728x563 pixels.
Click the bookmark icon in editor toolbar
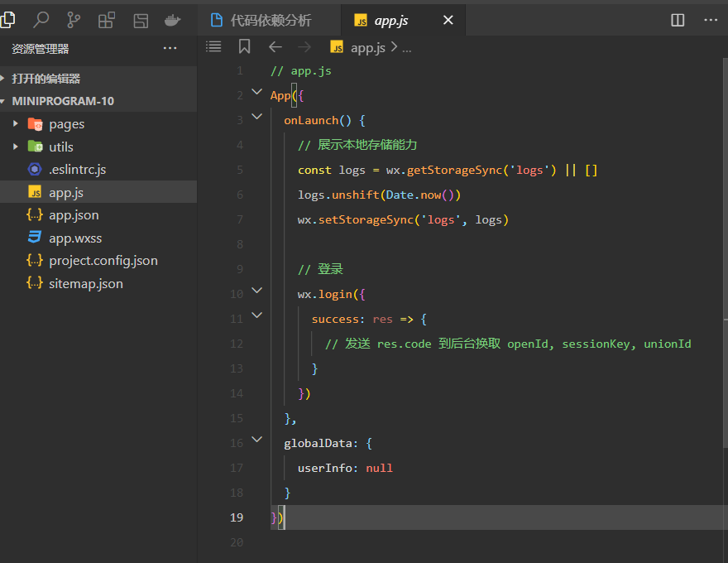[x=244, y=47]
